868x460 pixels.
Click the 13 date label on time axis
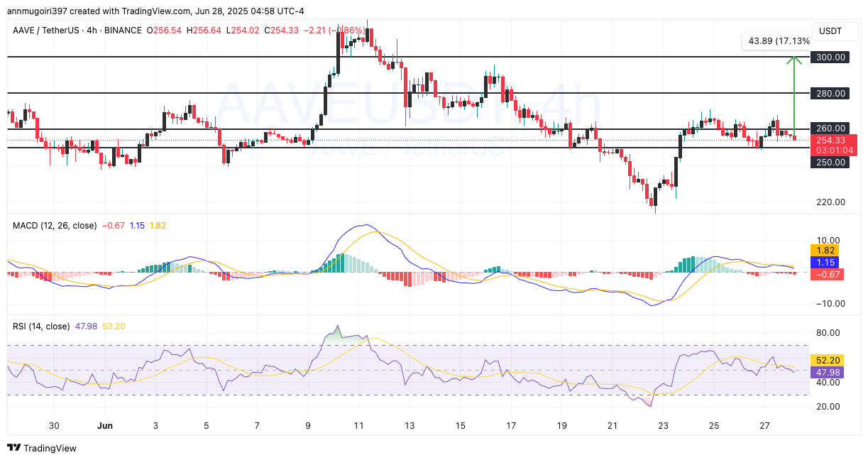410,425
